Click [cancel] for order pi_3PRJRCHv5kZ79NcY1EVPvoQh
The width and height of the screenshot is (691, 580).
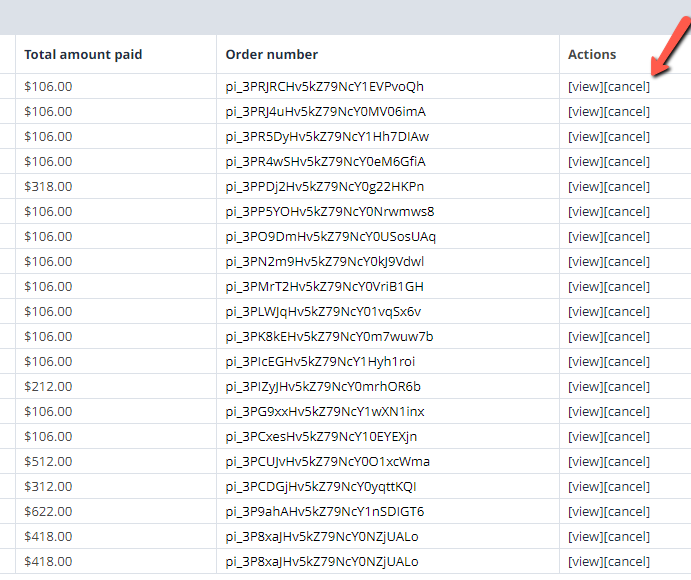coord(627,86)
